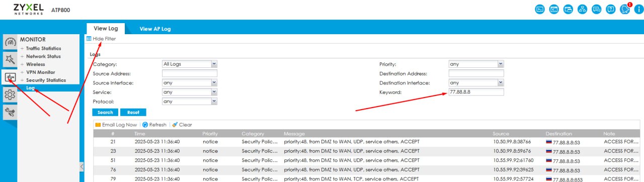This screenshot has width=644, height=182.
Task: Click Clear to erase the log
Action: click(182, 125)
